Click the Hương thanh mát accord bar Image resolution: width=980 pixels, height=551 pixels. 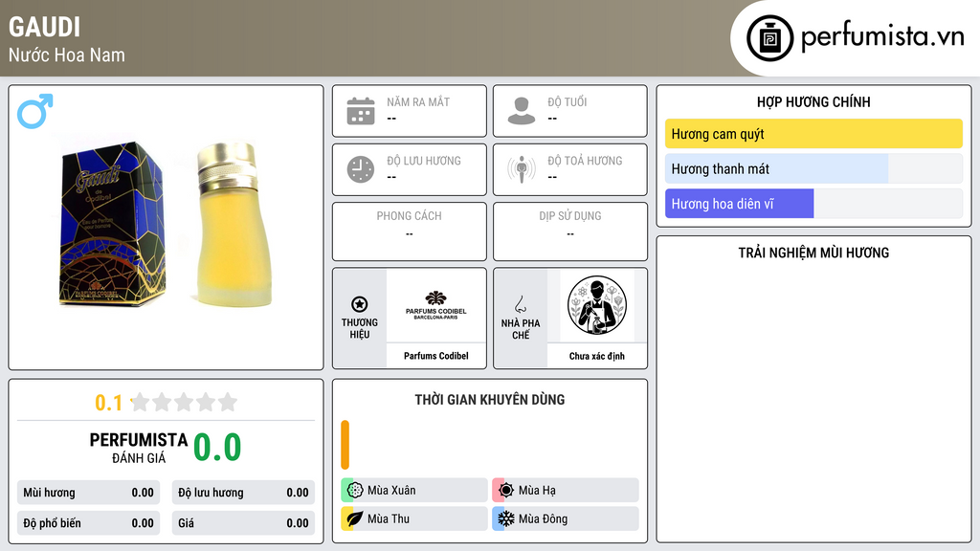click(x=813, y=168)
